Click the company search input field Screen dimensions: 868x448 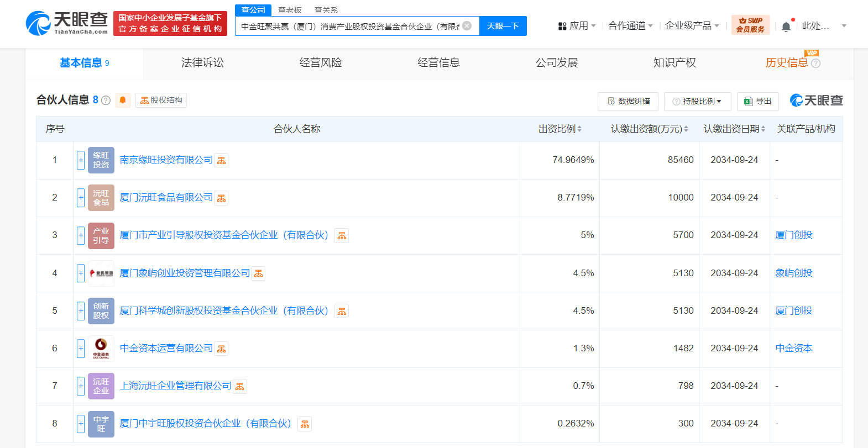(x=349, y=26)
